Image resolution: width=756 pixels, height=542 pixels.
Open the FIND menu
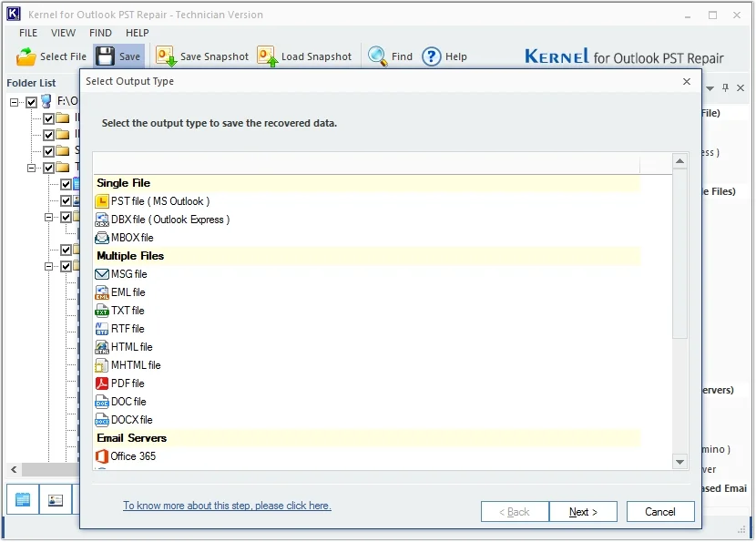(x=100, y=33)
